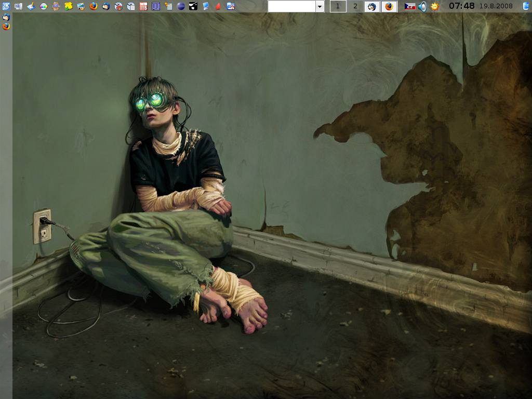
Task: Click the 07:48 clock
Action: [x=462, y=6]
